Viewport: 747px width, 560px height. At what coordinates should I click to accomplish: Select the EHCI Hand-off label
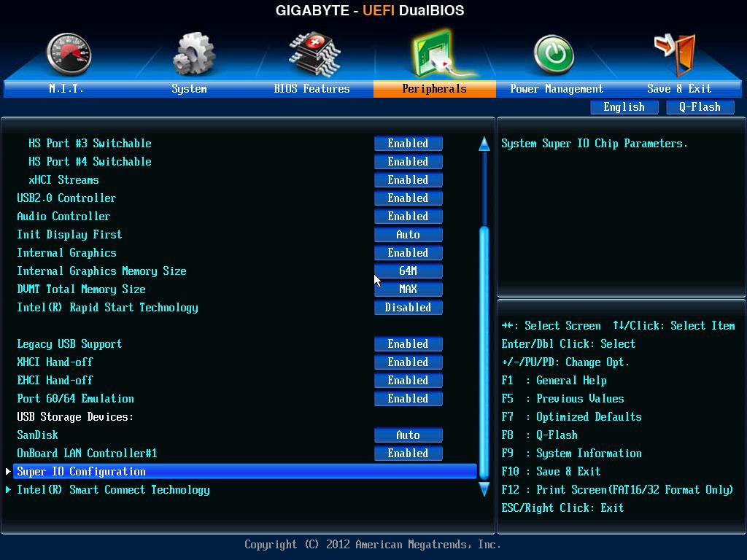tap(55, 381)
